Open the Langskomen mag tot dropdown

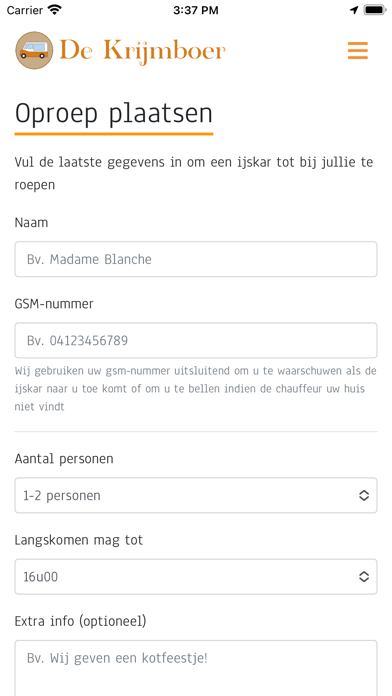coord(196,577)
